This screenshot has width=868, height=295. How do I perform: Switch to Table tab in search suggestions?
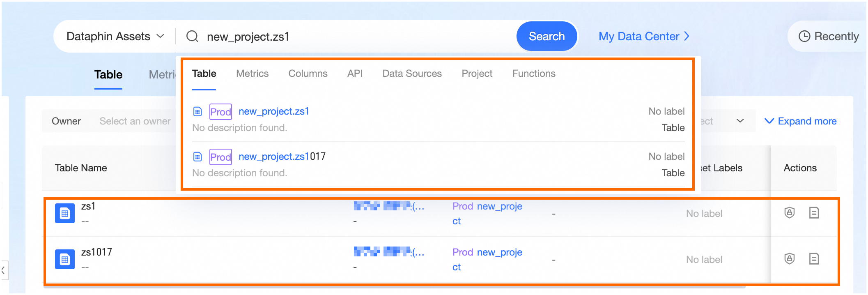click(x=204, y=74)
